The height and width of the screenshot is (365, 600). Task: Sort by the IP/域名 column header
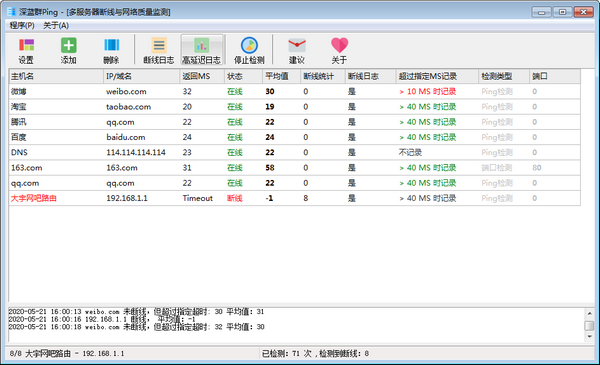[141, 76]
